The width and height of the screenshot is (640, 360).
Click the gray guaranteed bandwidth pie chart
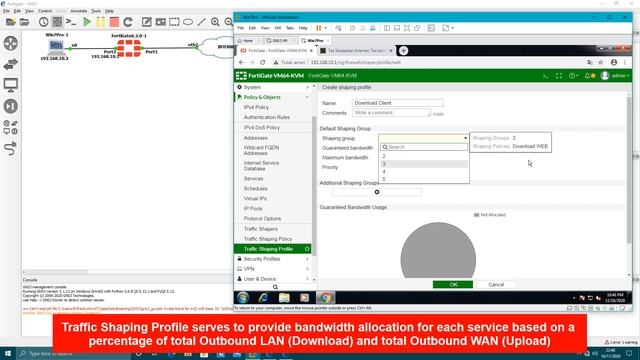coord(438,251)
